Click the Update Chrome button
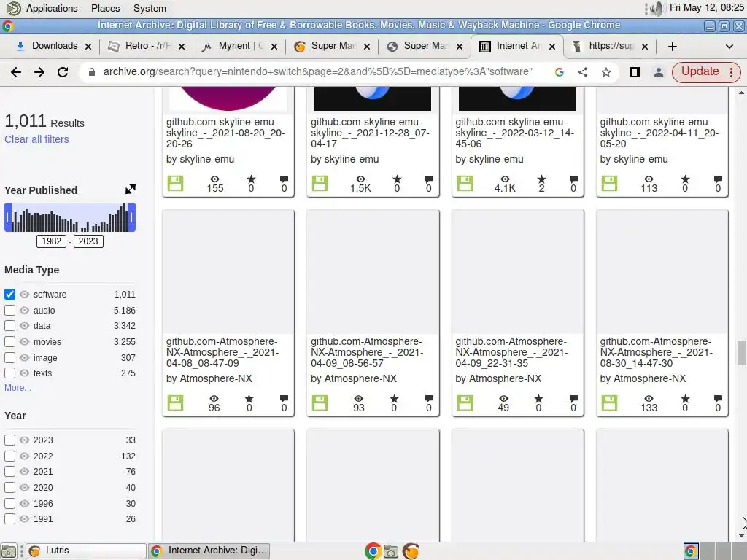 tap(706, 72)
